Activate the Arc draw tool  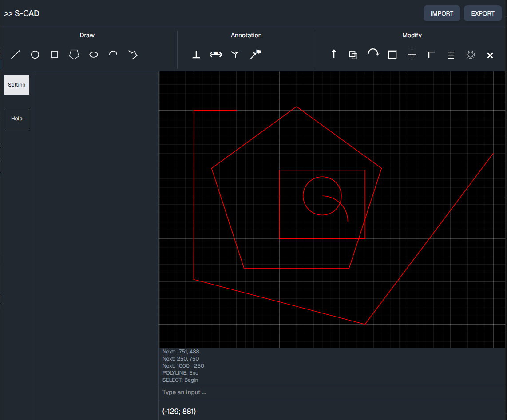(x=113, y=54)
